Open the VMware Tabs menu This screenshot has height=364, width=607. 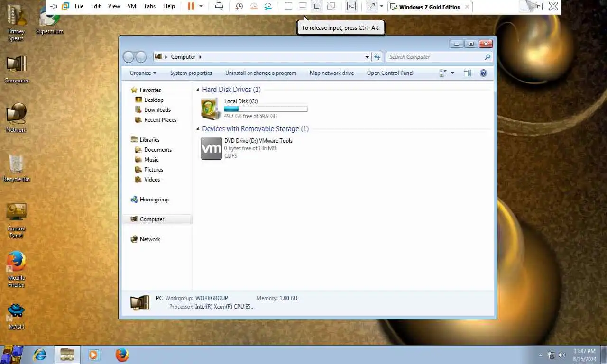[149, 6]
